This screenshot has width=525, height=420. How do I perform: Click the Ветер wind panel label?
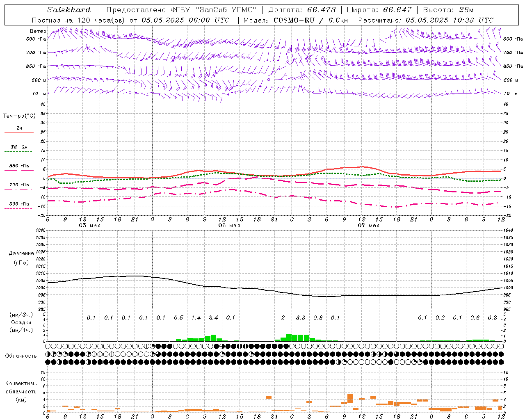(x=38, y=31)
